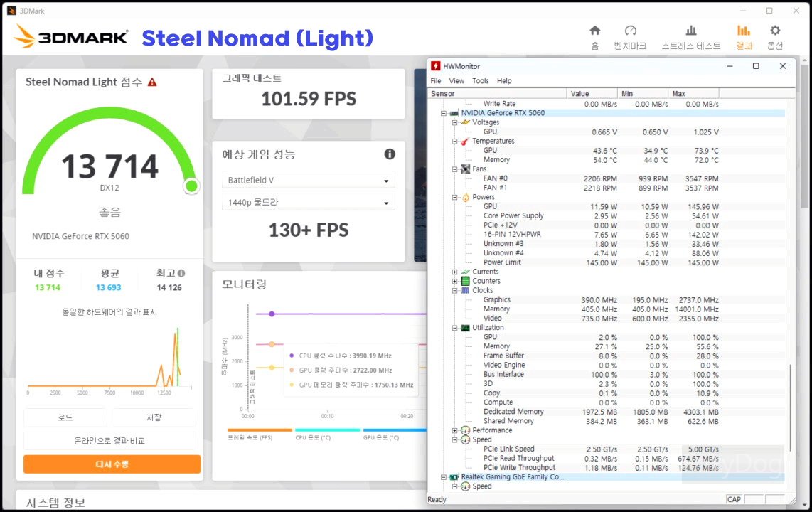
Task: Click the warning triangle beside Steel Nomad Light score
Action: [152, 82]
